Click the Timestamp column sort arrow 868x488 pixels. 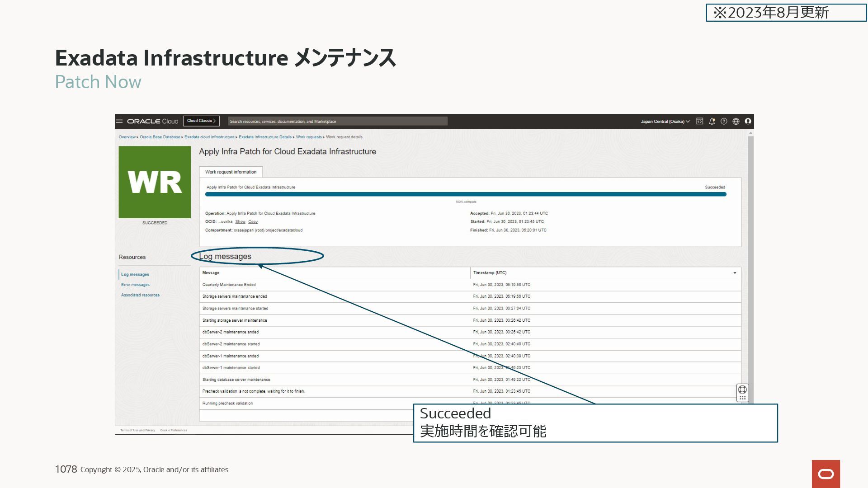tap(735, 273)
